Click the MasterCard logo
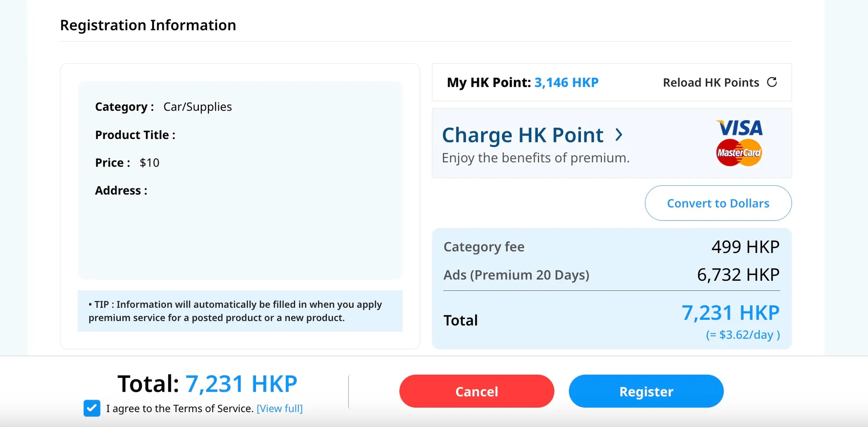The image size is (868, 427). pyautogui.click(x=739, y=153)
